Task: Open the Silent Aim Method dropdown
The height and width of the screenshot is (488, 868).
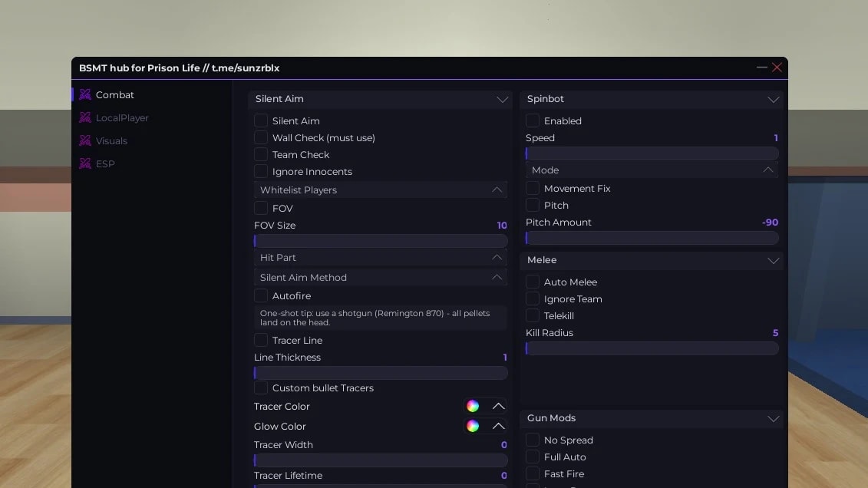Action: (x=381, y=277)
